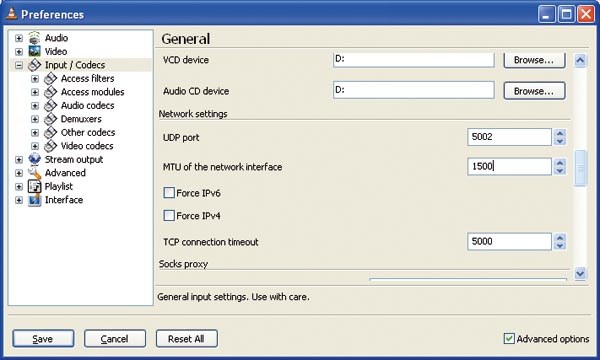Screen dimensions: 600x360
Task: Expand the Interface tree node
Action: (19, 200)
